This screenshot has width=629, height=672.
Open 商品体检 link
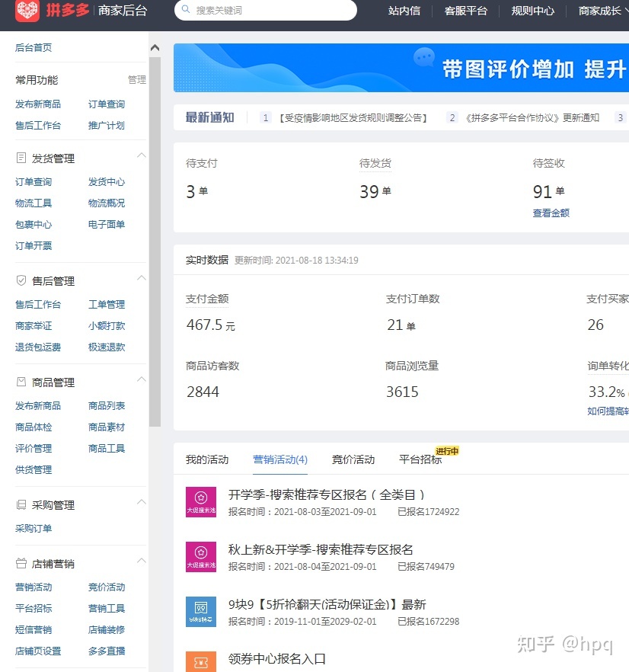click(34, 427)
